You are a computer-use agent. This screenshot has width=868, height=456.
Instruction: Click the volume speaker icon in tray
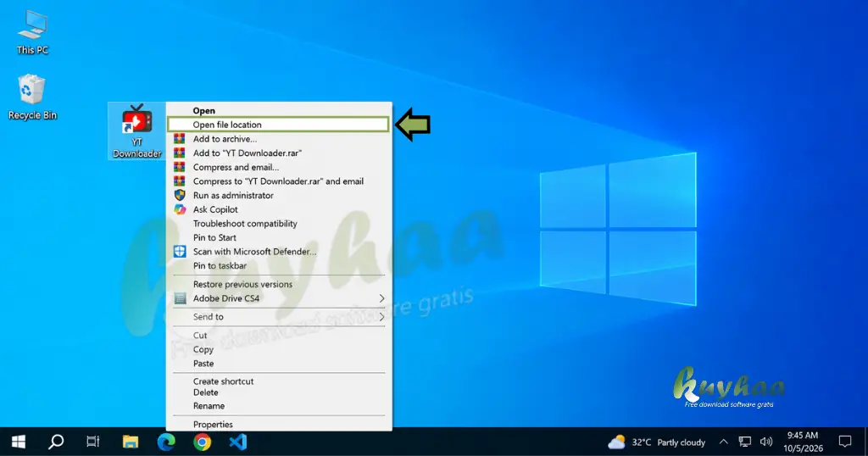pyautogui.click(x=766, y=442)
